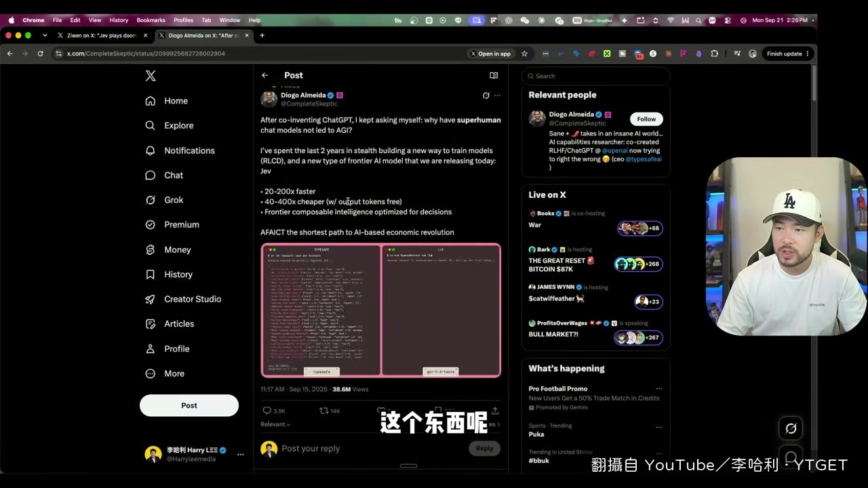Open the @typesafeai link in bio
The height and width of the screenshot is (488, 868).
point(644,159)
